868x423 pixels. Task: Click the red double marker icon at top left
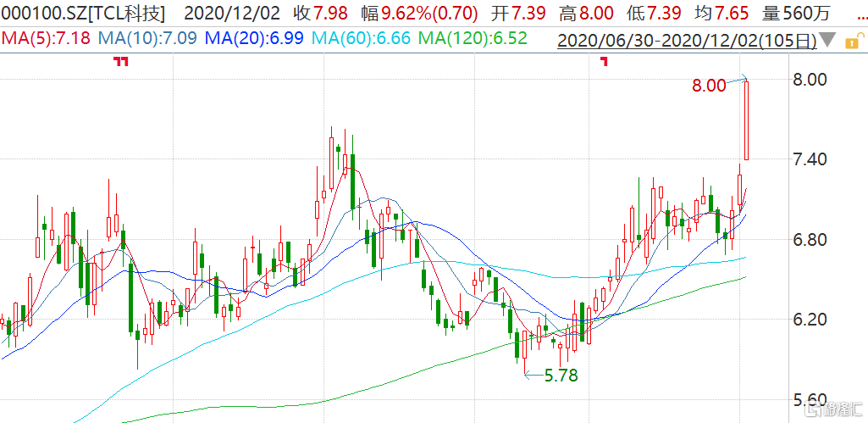tap(121, 61)
